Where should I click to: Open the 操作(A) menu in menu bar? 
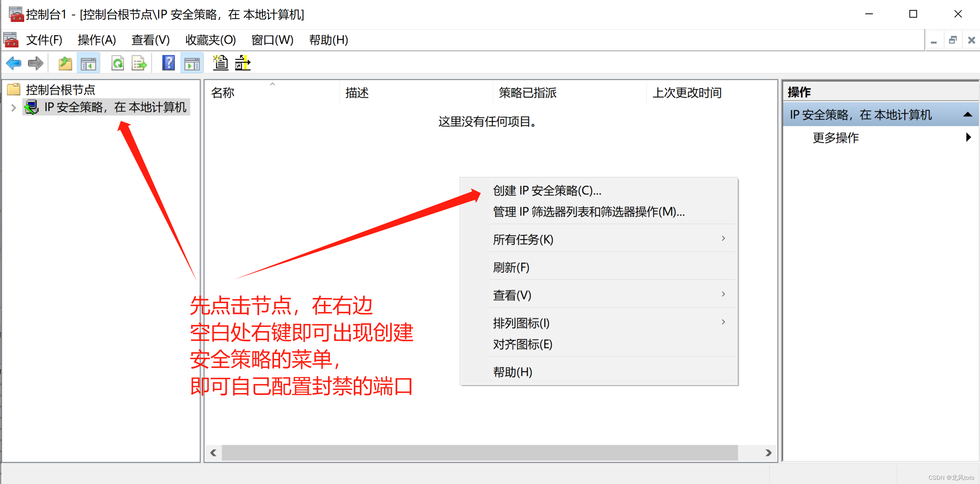[96, 40]
